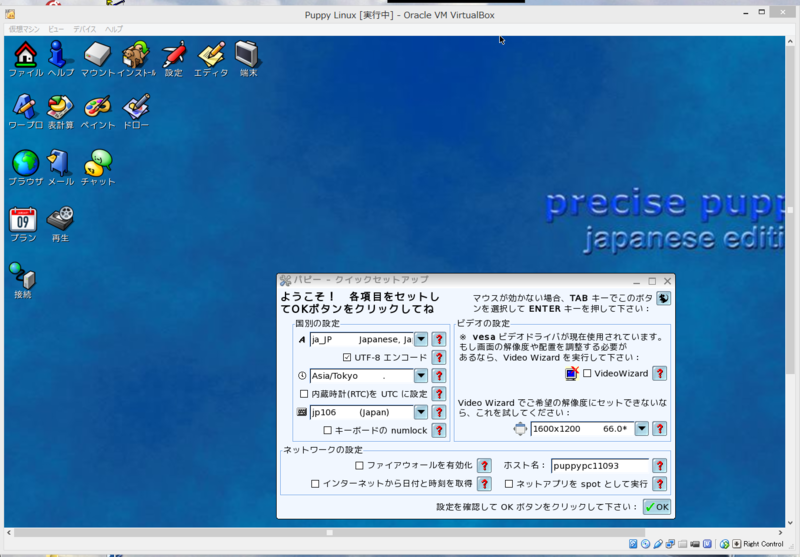Enable 内蔵時計(RTC)を UTC に設定 checkbox

click(304, 394)
